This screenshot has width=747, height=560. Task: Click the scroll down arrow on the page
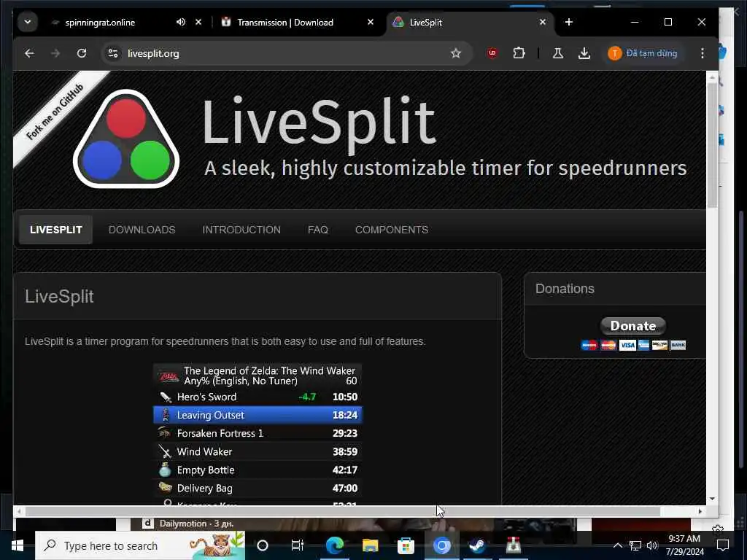pos(712,499)
